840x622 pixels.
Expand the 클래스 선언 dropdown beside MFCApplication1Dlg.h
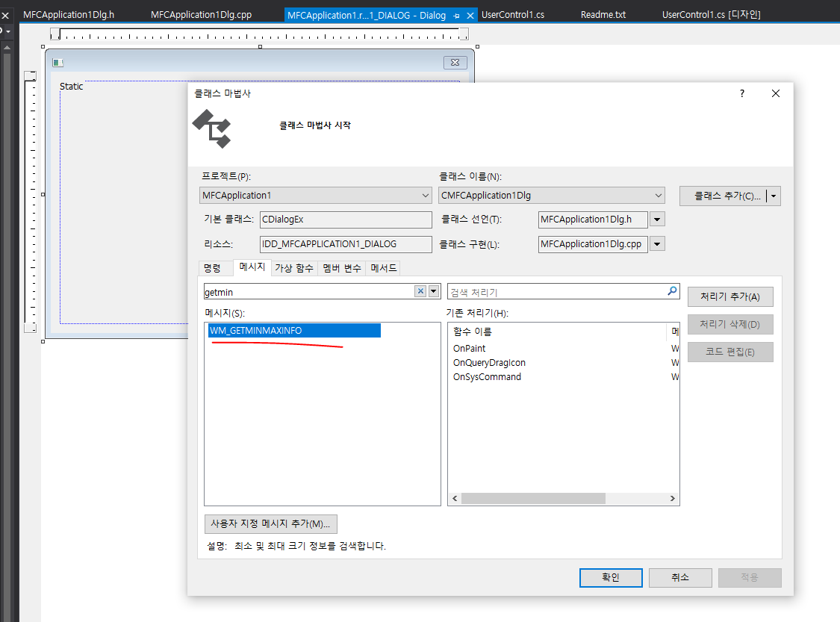[x=656, y=219]
